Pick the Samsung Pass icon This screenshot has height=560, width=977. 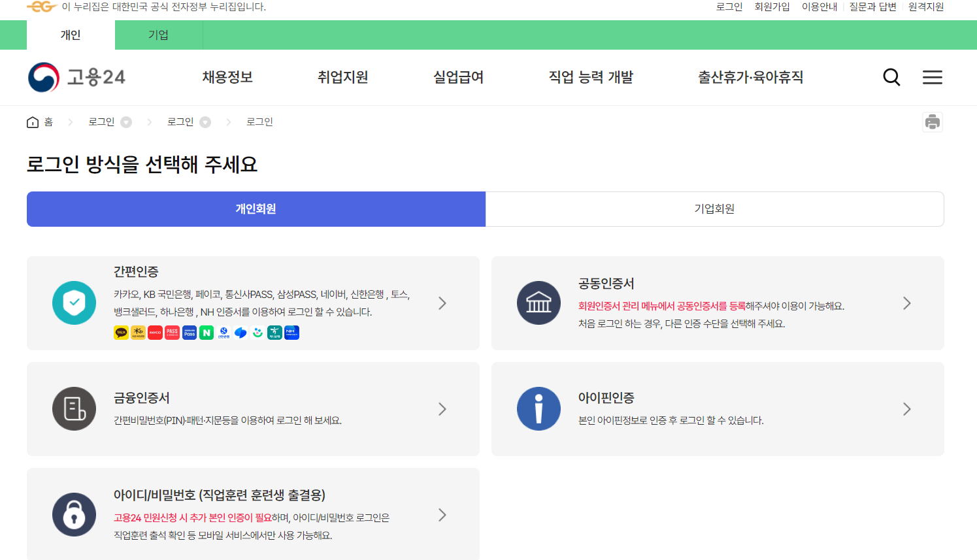189,333
